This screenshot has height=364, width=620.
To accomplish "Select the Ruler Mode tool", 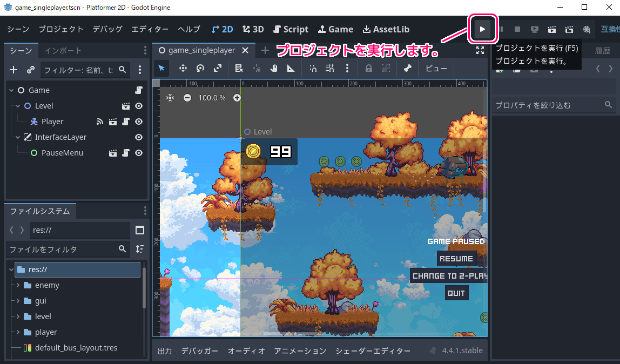I will point(291,69).
